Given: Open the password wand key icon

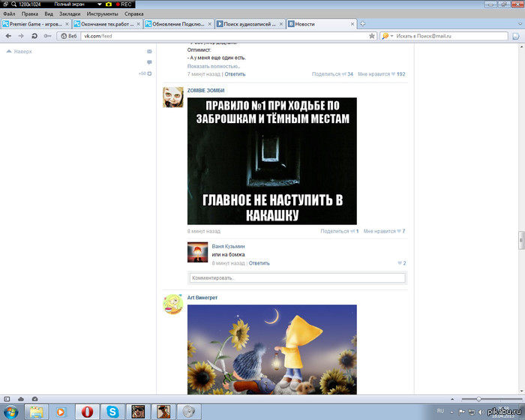Looking at the screenshot, I should [47, 36].
